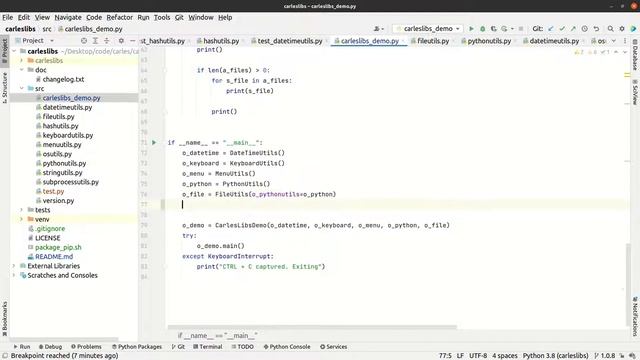
Task: Select keyboardutils.py in the project tree
Action: point(68,135)
